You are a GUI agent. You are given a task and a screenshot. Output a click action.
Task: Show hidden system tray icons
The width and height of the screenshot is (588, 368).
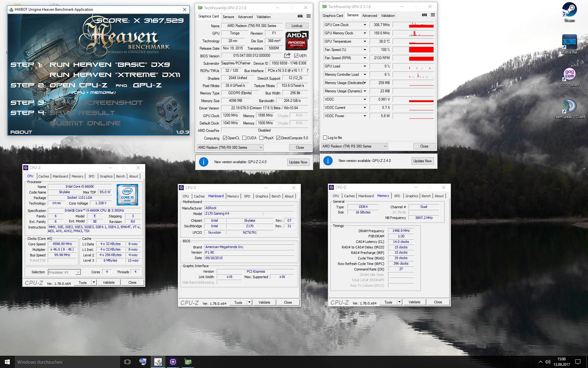(540, 362)
